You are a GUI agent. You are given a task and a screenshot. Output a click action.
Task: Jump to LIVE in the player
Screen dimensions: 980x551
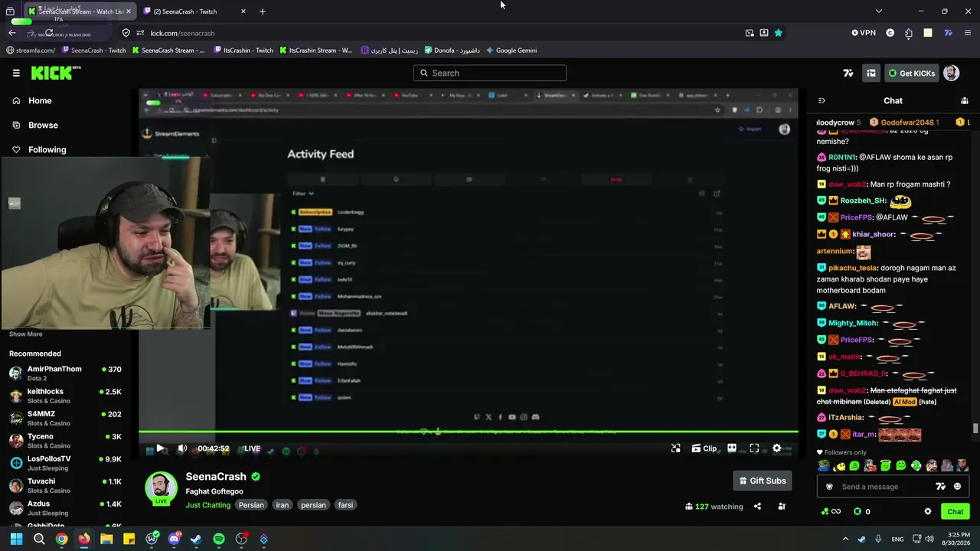(251, 448)
